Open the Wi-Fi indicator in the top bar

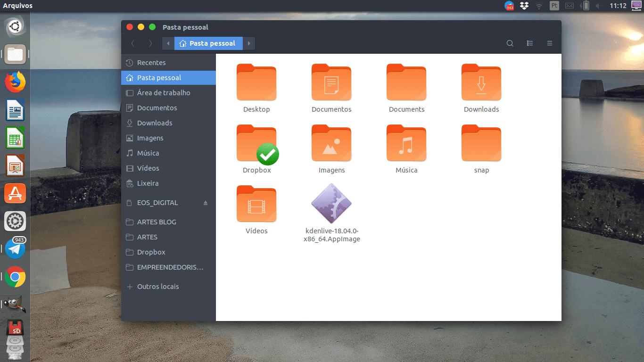[x=538, y=6]
